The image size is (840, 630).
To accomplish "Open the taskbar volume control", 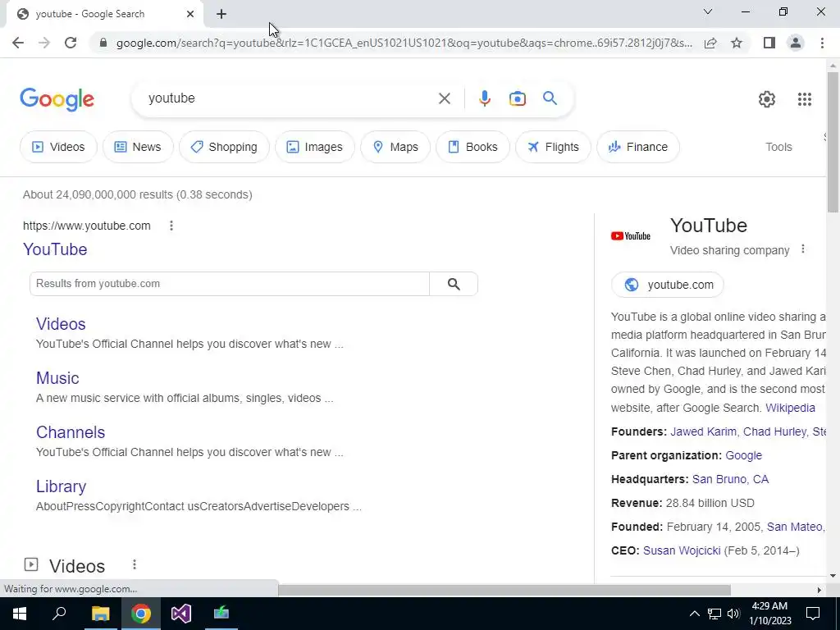I will 733,614.
